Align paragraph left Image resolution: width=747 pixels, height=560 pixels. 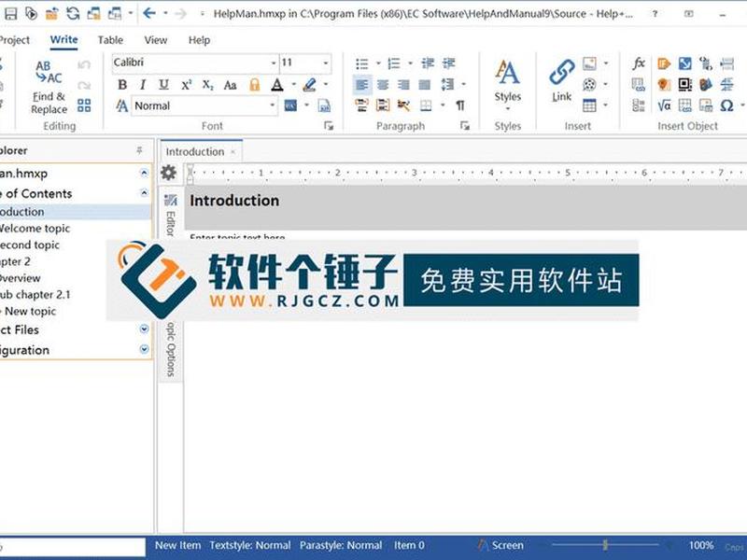click(362, 85)
